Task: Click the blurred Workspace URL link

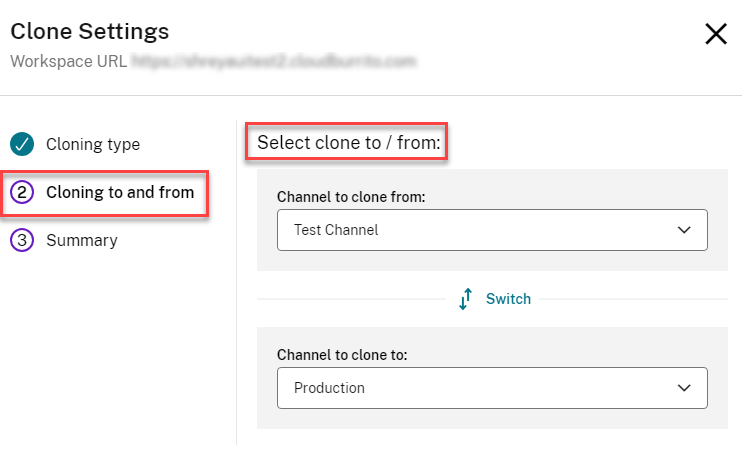Action: click(x=272, y=61)
